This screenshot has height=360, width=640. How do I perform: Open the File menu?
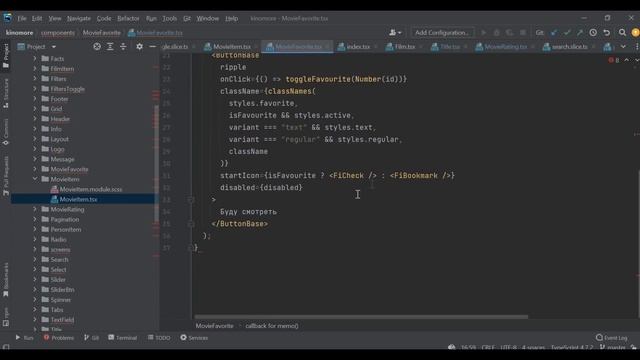point(22,18)
